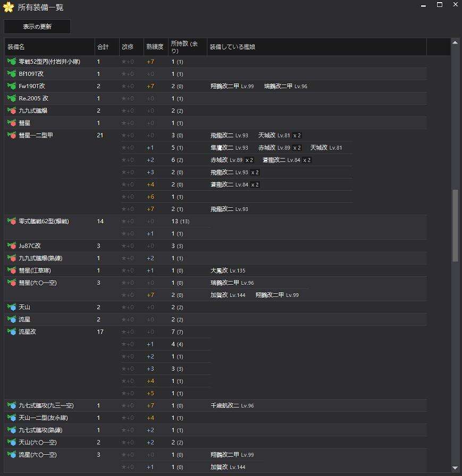Screen dimensions: 462x476
Task: Click the 13 (13) count for 零式艦戦62型
Action: (180, 222)
